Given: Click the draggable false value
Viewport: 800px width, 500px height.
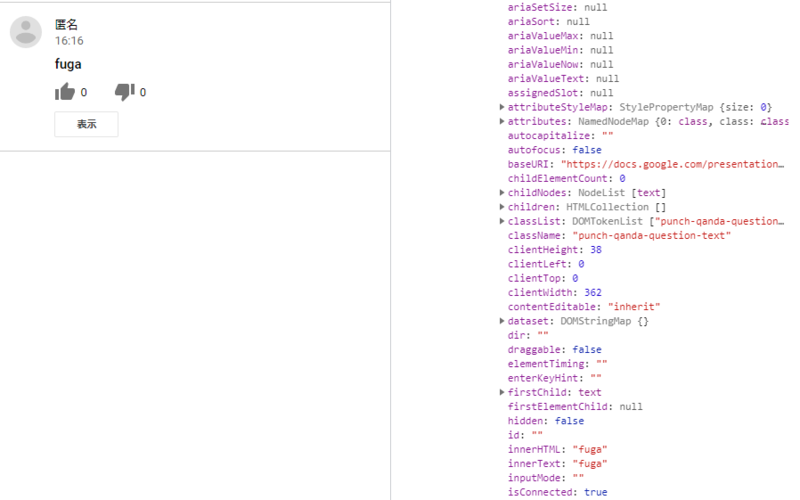Looking at the screenshot, I should click(587, 350).
